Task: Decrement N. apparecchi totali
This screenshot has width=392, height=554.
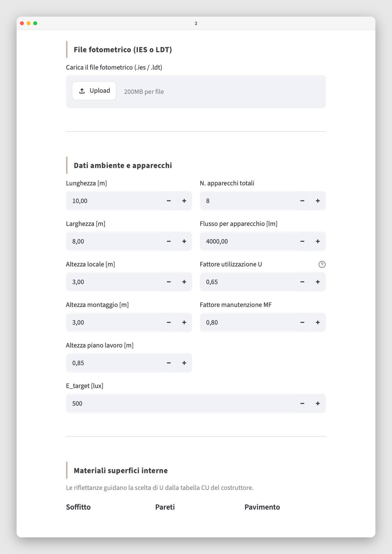Action: pos(302,201)
